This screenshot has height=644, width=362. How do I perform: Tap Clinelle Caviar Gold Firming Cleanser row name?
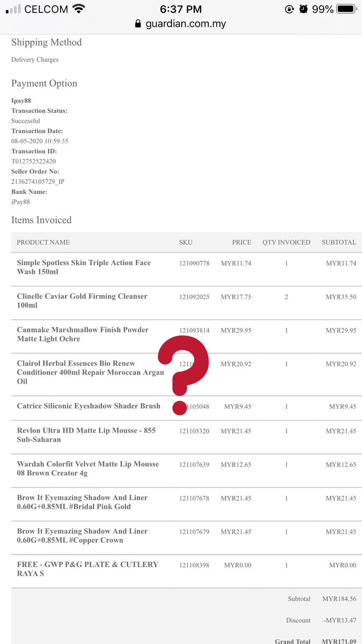click(82, 301)
